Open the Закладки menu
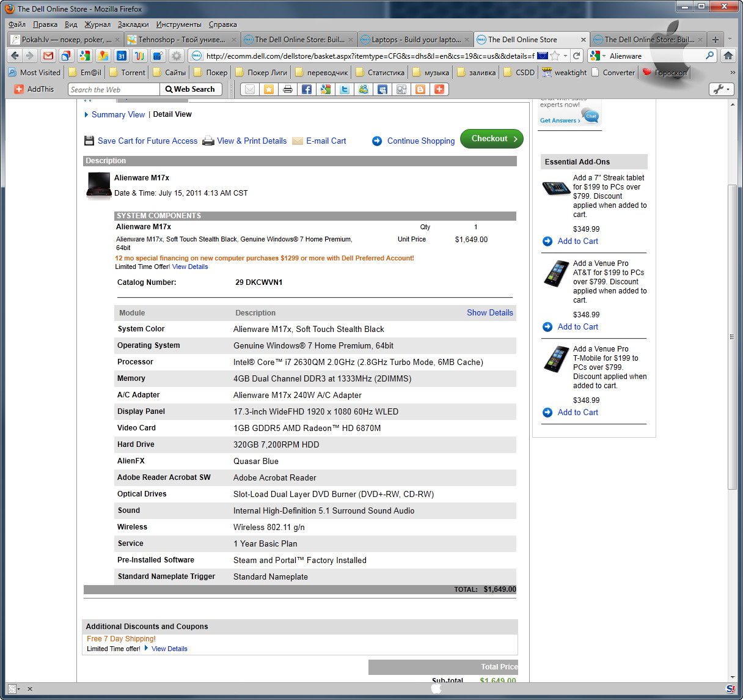 pyautogui.click(x=133, y=24)
